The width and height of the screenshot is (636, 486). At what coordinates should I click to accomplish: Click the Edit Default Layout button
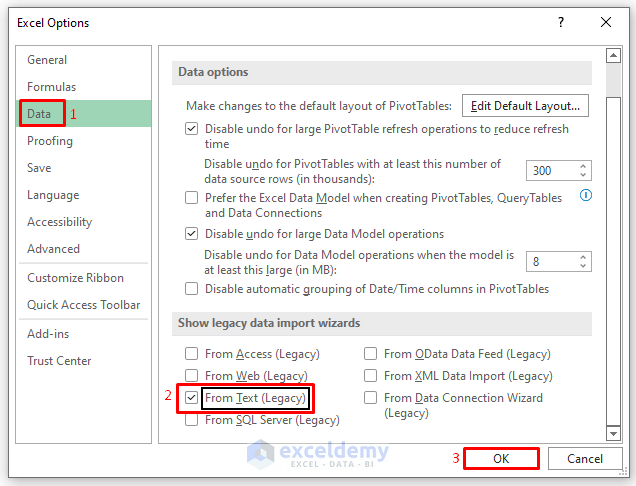click(x=525, y=106)
